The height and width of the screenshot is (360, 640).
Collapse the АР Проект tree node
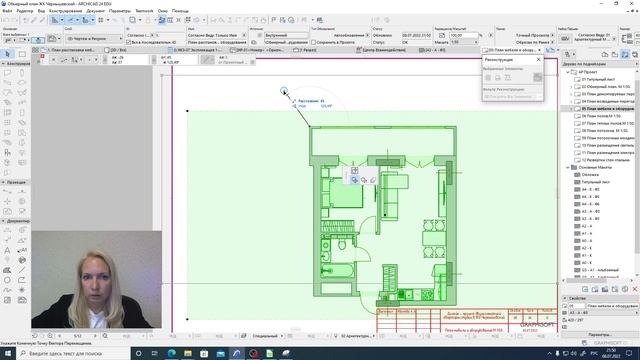[x=568, y=72]
